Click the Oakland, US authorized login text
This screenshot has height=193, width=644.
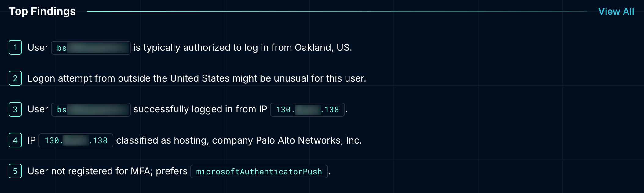pyautogui.click(x=243, y=48)
